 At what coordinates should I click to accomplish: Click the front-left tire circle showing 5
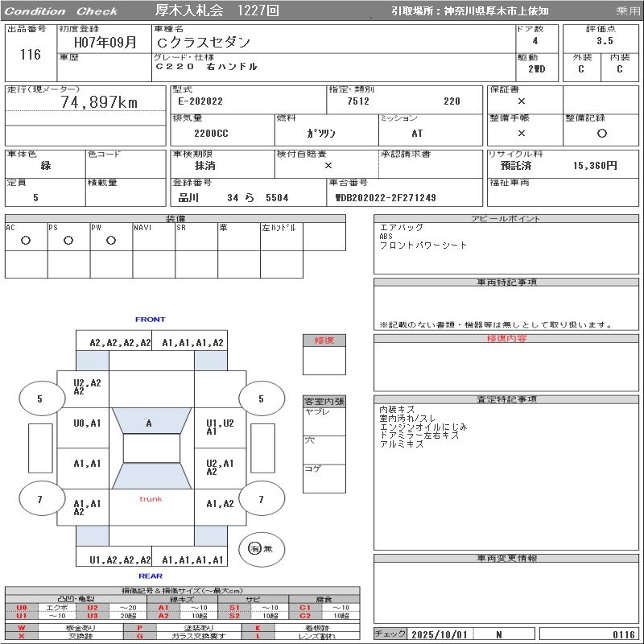pyautogui.click(x=39, y=398)
